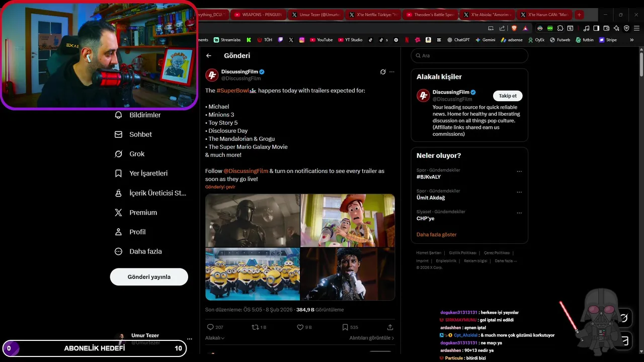Open the futbin bookmark

[x=585, y=40]
